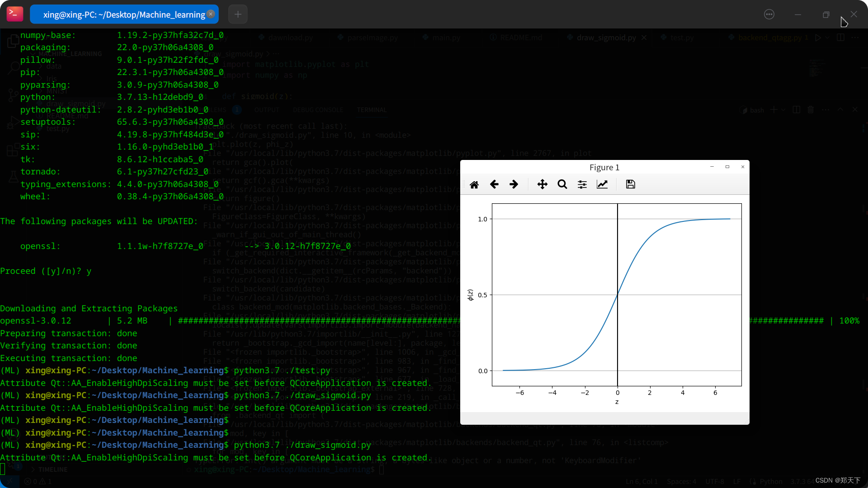Select the zoom to rectangle tool

[562, 184]
